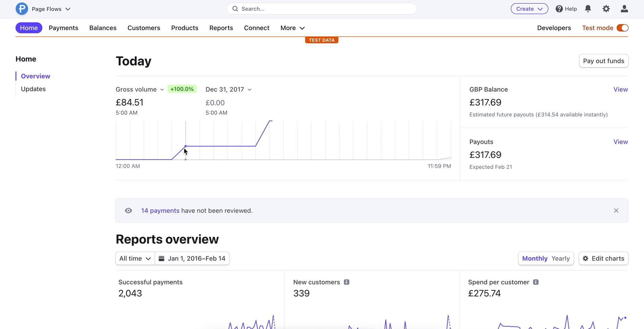The image size is (644, 329).
Task: Turn off the Test mode switch
Action: pyautogui.click(x=622, y=28)
